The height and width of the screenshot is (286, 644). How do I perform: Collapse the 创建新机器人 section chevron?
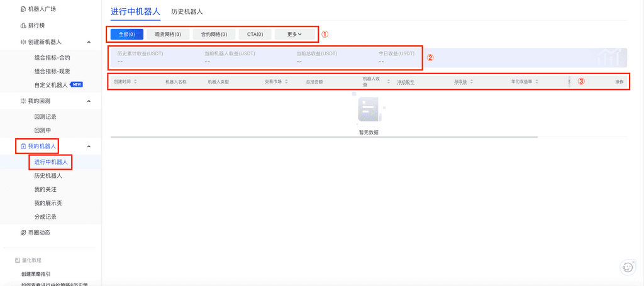pos(89,42)
